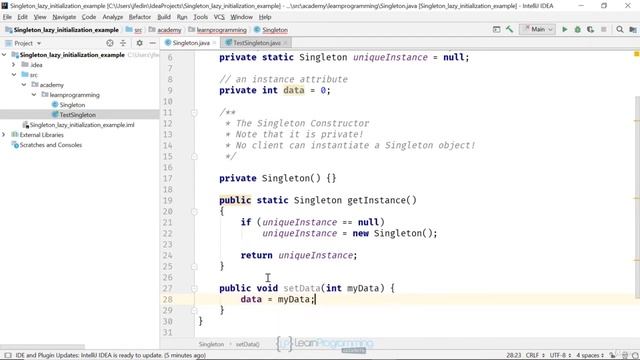Select Singleton_lazy_initialization_example.iml file
Image resolution: width=640 pixels, height=360 pixels.
tap(82, 125)
